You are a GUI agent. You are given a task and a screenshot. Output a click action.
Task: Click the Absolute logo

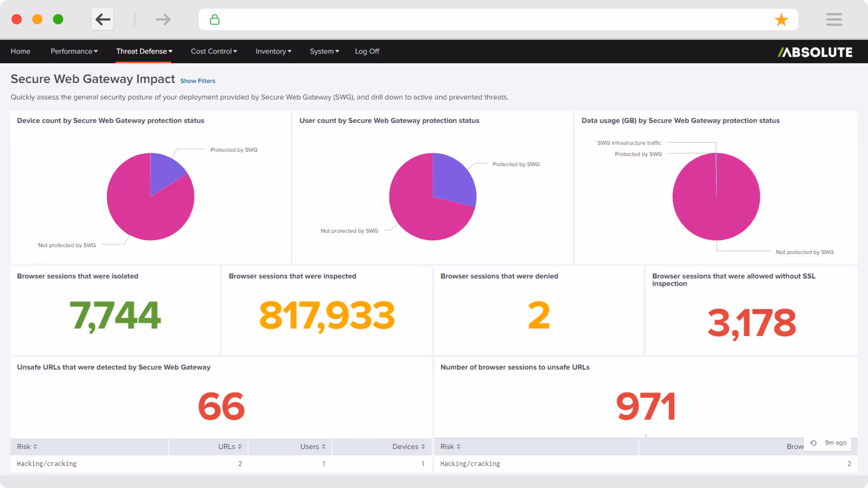point(815,52)
